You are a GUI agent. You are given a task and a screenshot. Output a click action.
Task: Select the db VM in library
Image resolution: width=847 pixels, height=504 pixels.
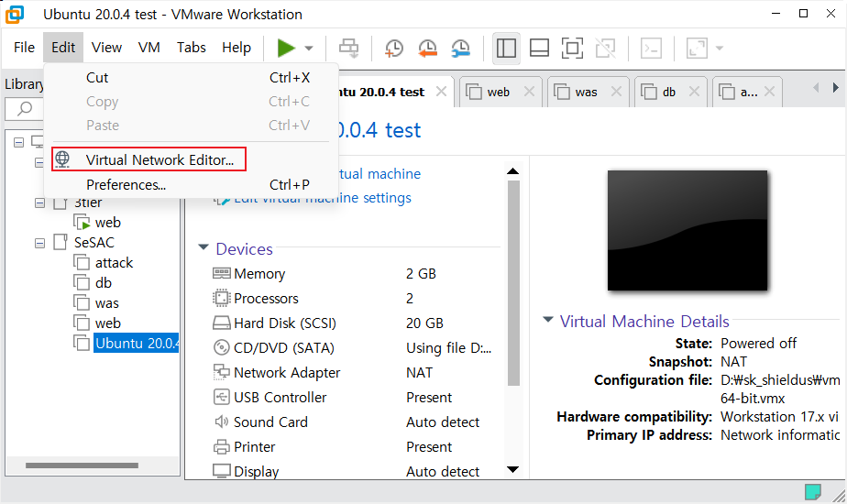[x=104, y=283]
